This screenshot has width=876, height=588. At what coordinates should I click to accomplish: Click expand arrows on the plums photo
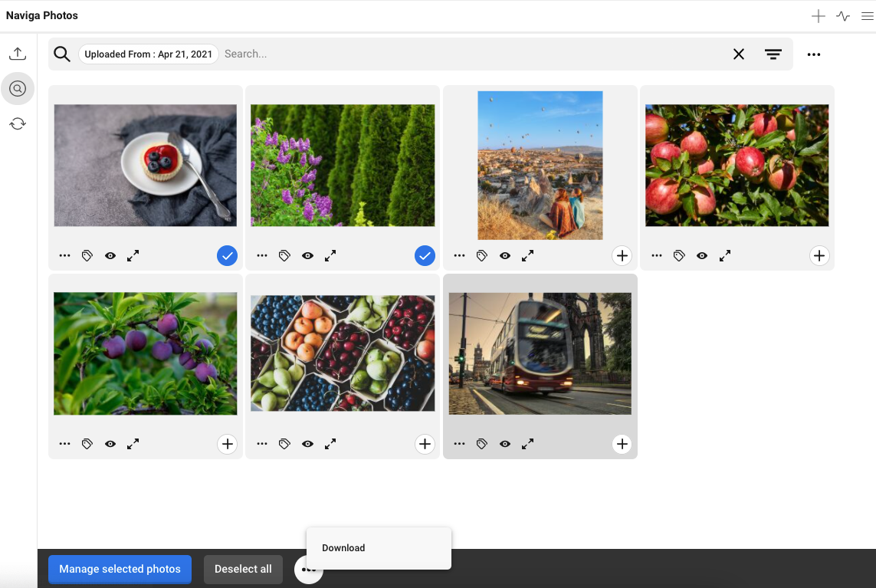click(x=133, y=444)
